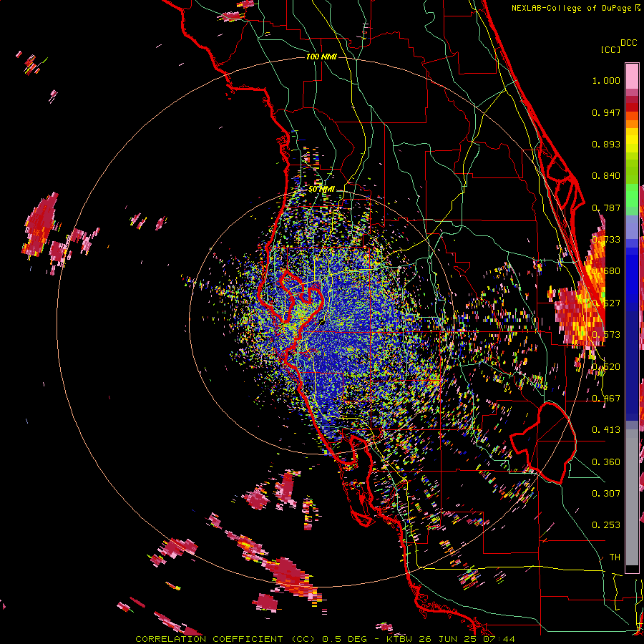This screenshot has height=644, width=644.
Task: Click the 0.893 scale value
Action: pos(606,144)
